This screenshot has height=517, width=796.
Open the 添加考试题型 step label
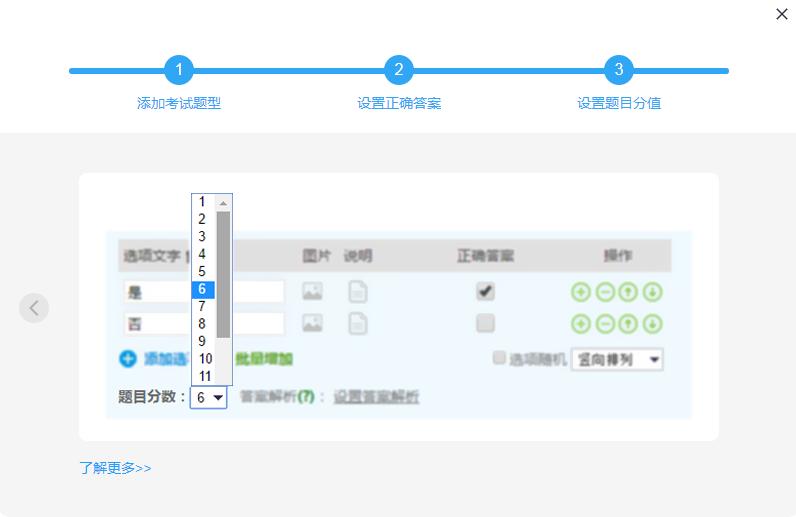(179, 103)
